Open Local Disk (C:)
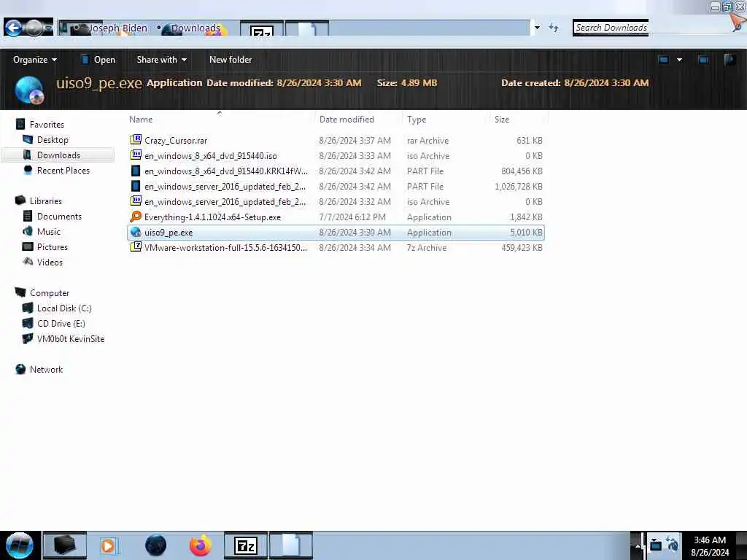This screenshot has height=560, width=747. pos(64,308)
